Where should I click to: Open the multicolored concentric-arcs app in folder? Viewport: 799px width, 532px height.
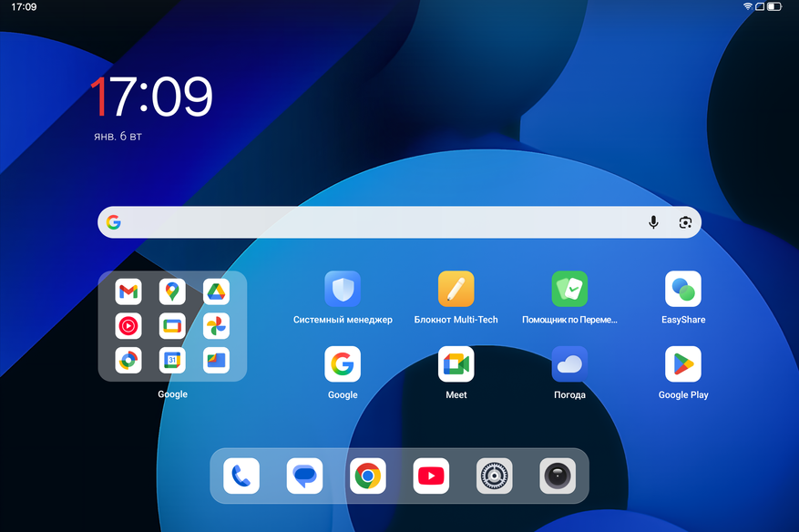point(128,360)
